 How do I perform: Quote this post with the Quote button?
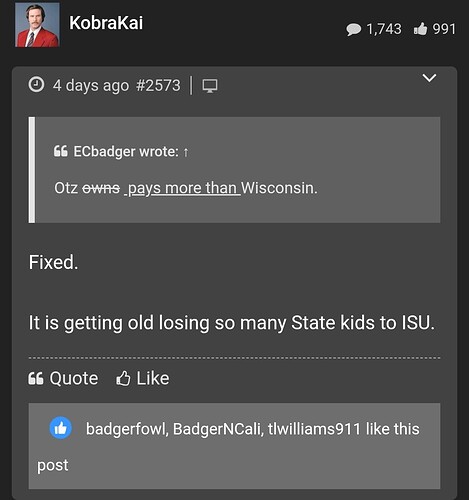coord(63,378)
